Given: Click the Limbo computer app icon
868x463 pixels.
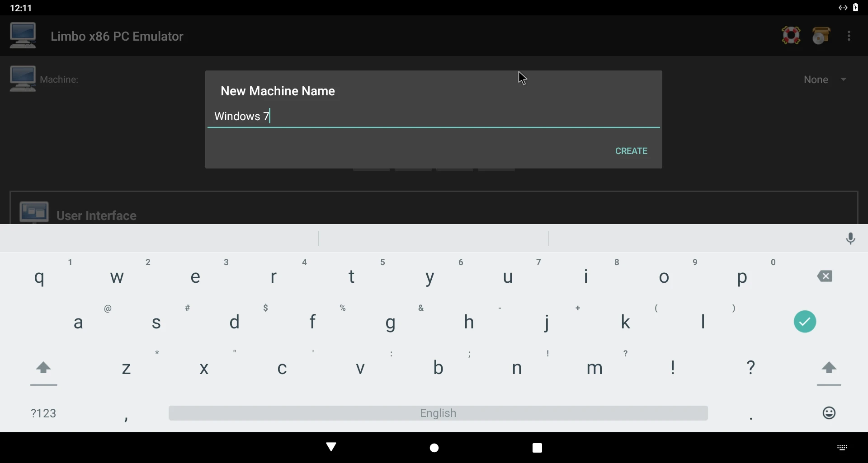Looking at the screenshot, I should point(23,36).
